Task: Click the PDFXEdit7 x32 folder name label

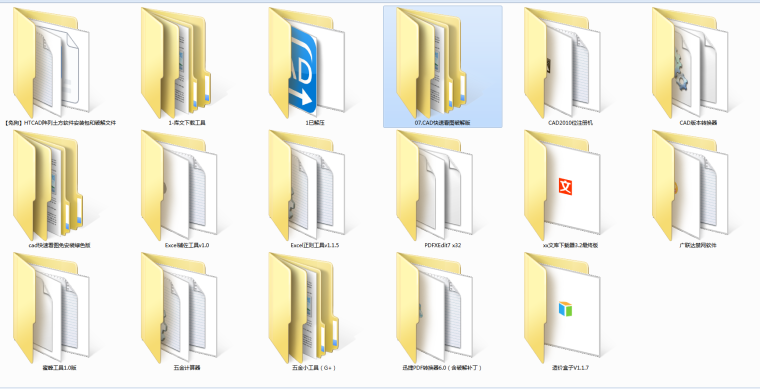Action: point(443,245)
